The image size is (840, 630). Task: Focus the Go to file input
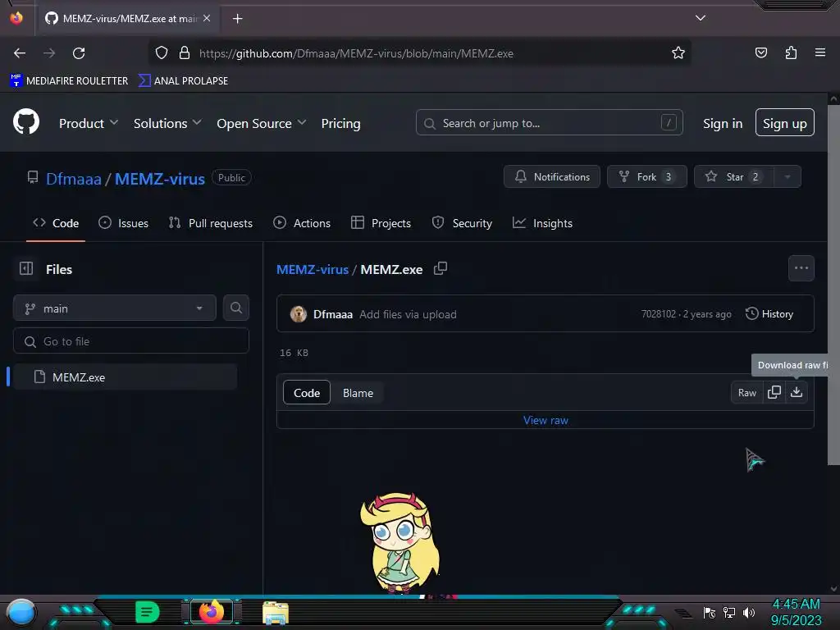131,341
